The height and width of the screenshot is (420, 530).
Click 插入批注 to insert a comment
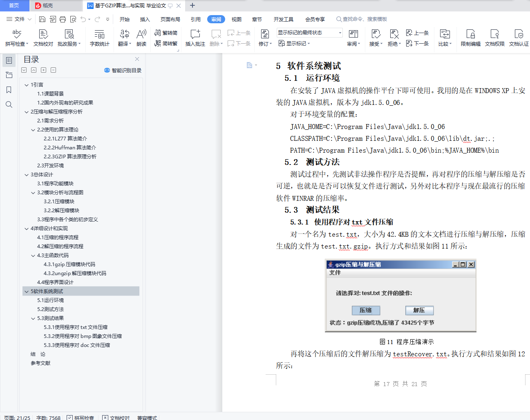point(195,38)
